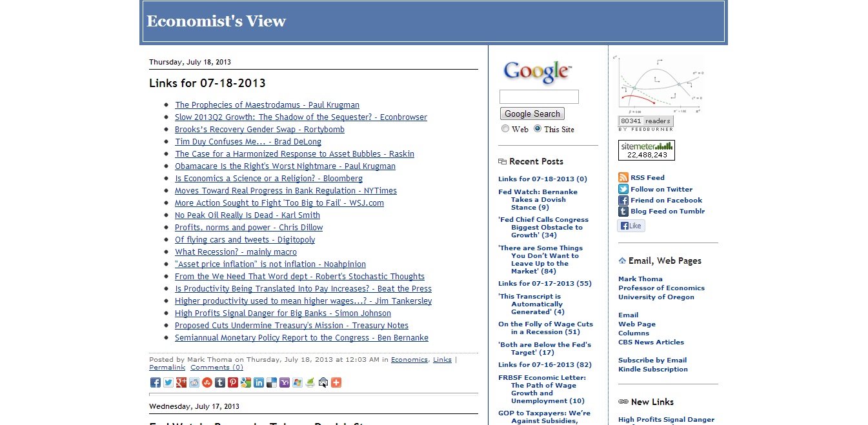Share post using Google+ icon
Viewport: 868px width, 425px height.
pyautogui.click(x=181, y=382)
